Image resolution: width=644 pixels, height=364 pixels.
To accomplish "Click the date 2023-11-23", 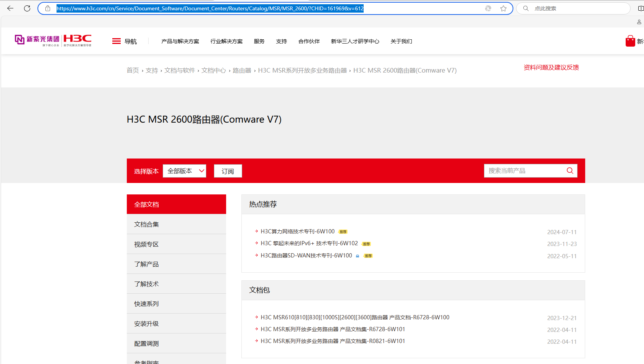I will pyautogui.click(x=562, y=244).
